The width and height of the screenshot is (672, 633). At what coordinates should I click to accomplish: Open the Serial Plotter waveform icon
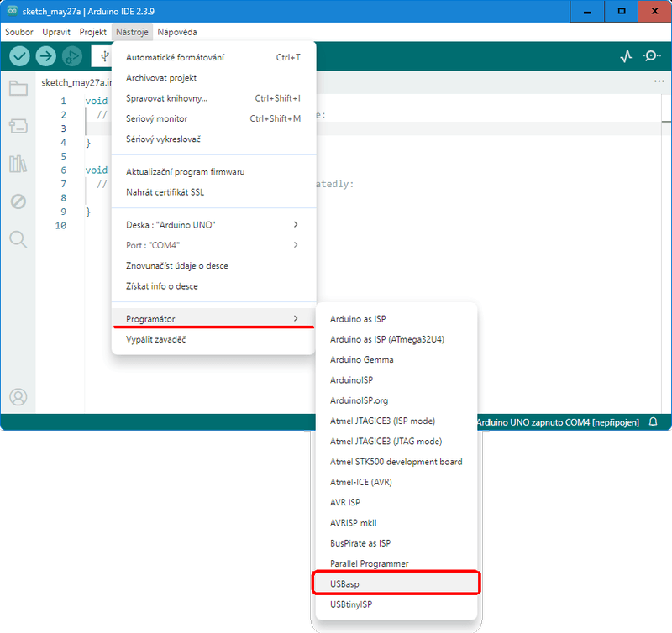click(x=626, y=56)
